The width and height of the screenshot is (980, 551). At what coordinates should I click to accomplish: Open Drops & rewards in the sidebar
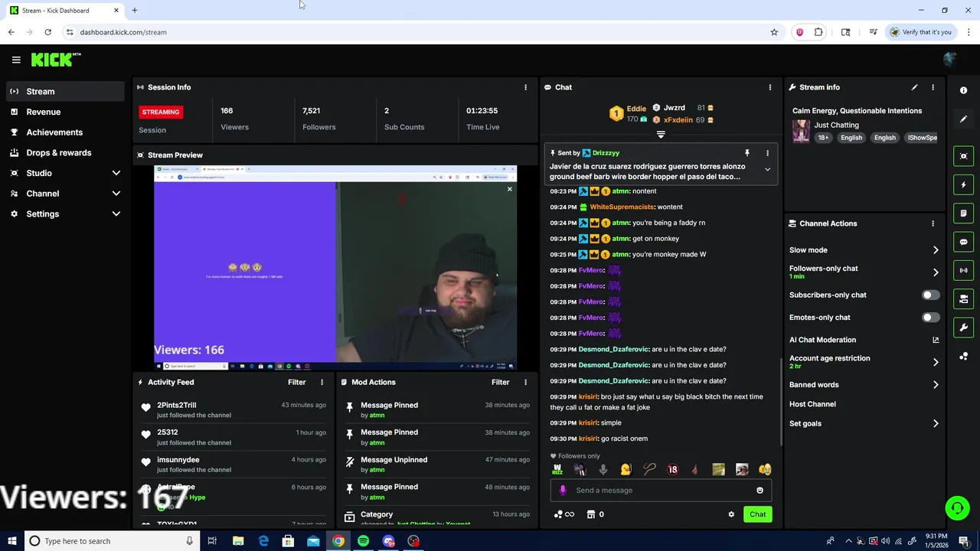64,152
